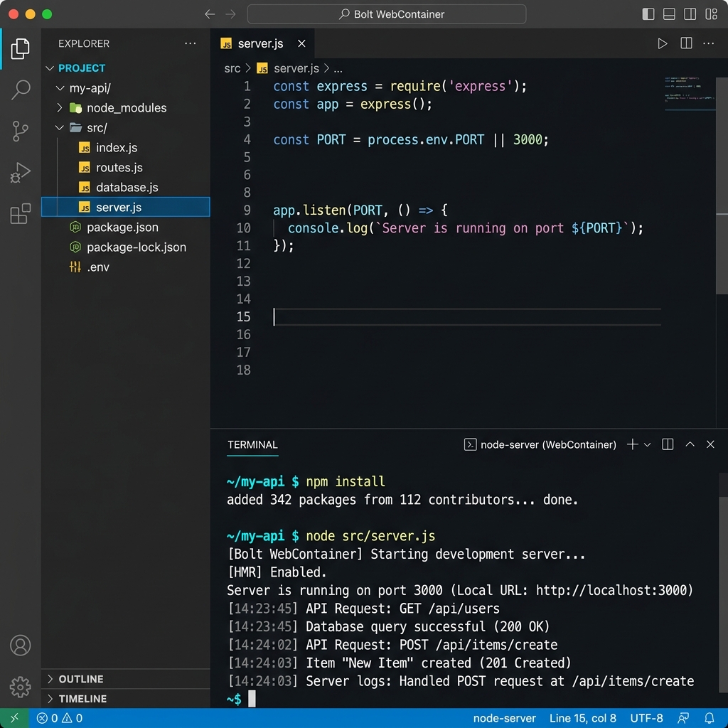728x728 pixels.
Task: Split the terminal pane
Action: tap(668, 444)
